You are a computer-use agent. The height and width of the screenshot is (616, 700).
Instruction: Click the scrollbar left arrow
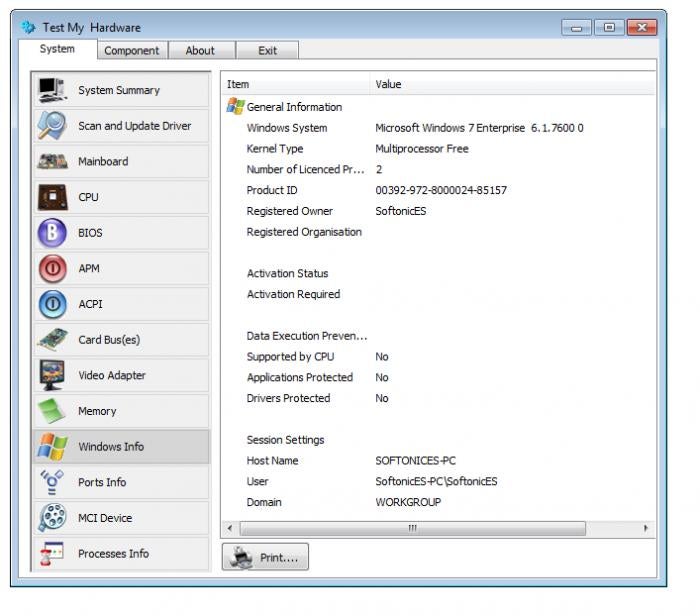click(x=230, y=529)
